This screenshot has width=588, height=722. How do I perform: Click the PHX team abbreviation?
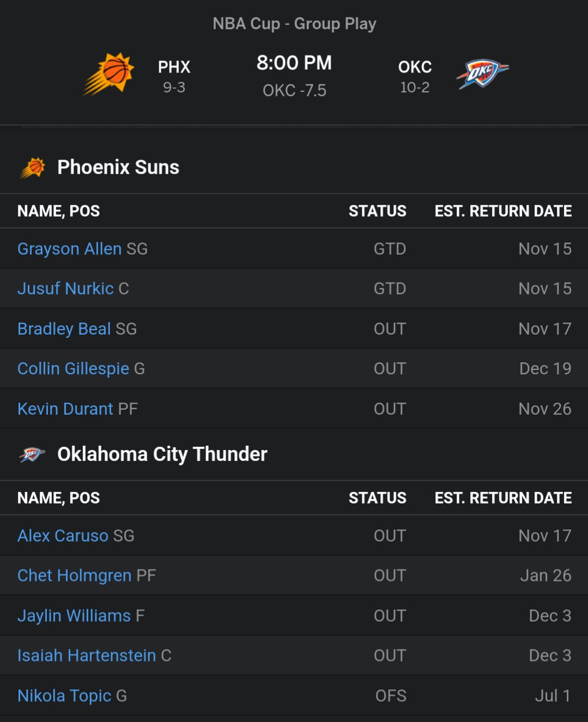174,67
